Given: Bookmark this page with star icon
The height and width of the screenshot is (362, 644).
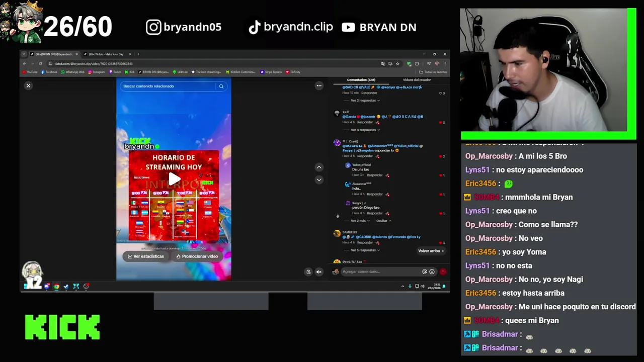Looking at the screenshot, I should click(397, 64).
